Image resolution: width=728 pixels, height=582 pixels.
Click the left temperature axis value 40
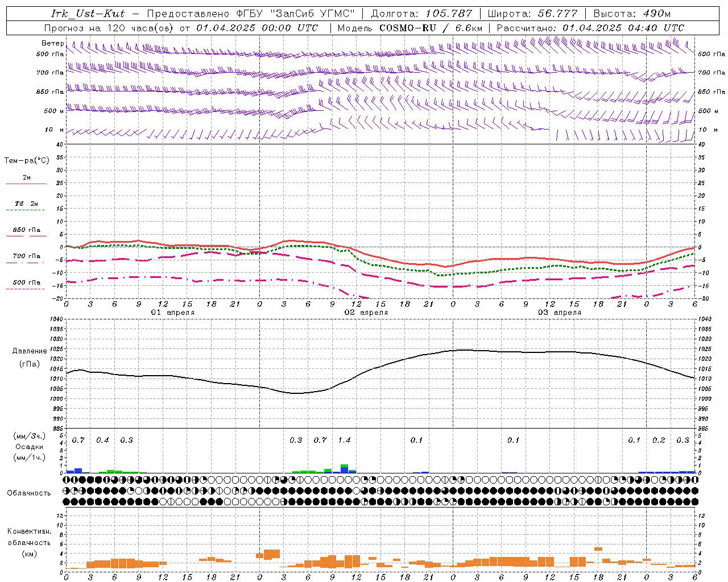coord(61,145)
